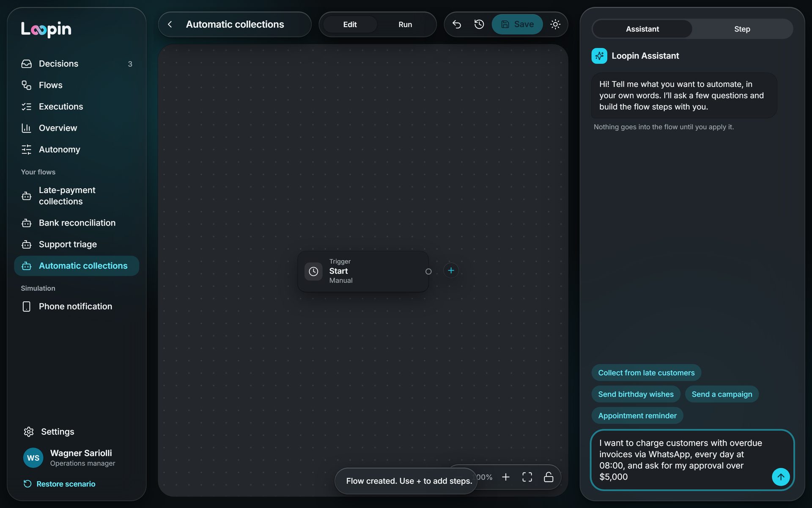
Task: Click the Wagner Sariolli user name
Action: [x=81, y=453]
